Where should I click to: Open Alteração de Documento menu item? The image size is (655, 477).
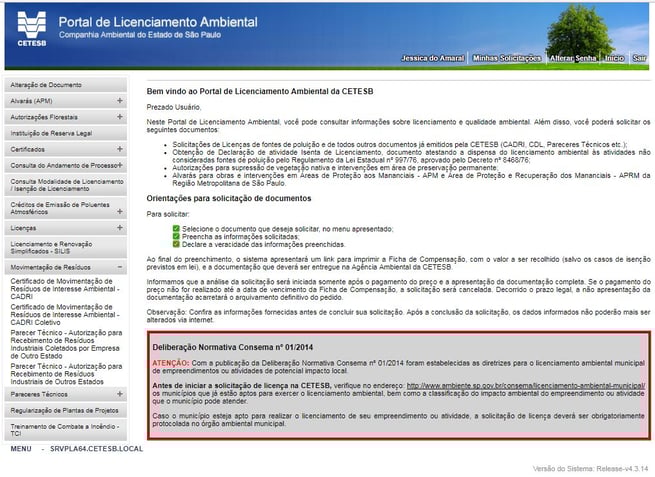(x=66, y=85)
